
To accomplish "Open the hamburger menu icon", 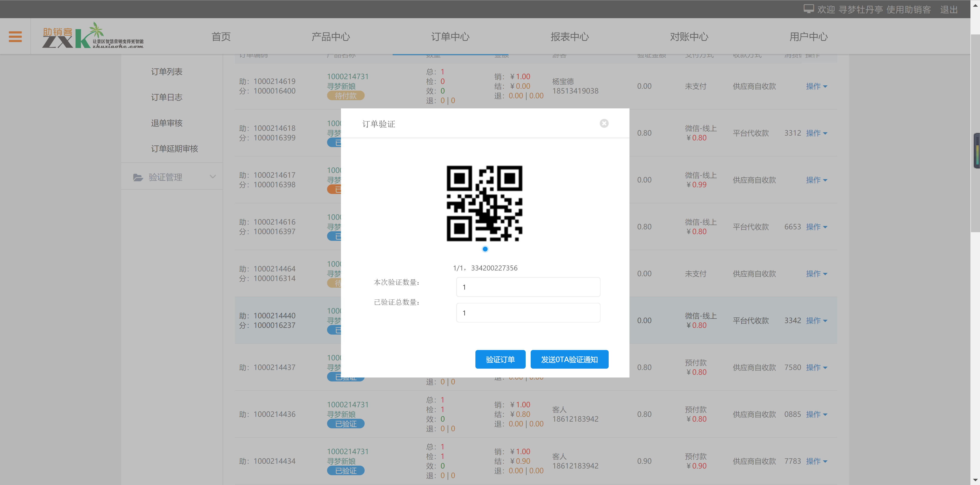I will click(x=15, y=36).
